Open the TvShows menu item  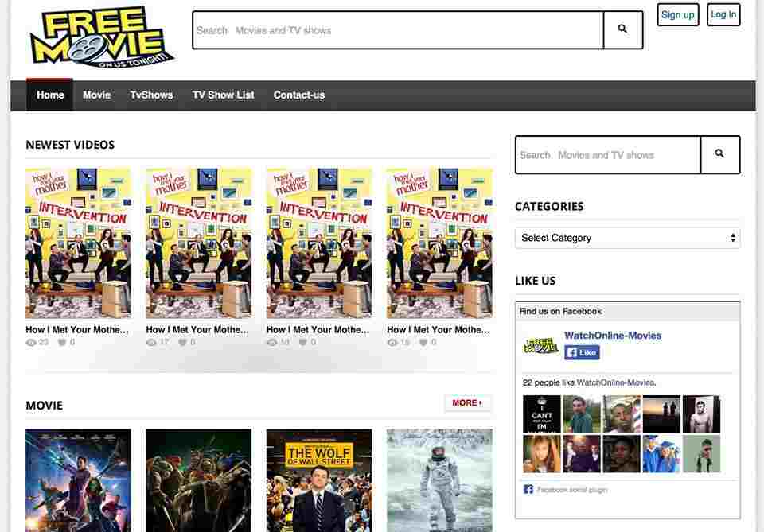151,95
